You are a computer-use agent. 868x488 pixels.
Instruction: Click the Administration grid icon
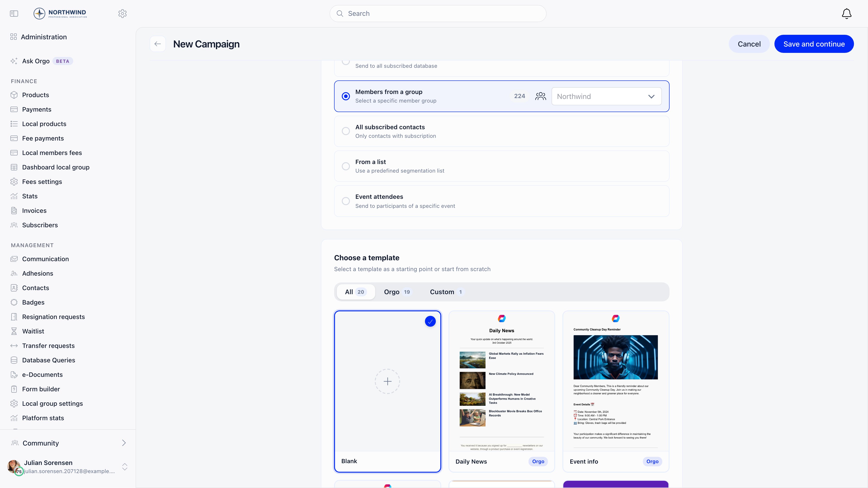[14, 37]
